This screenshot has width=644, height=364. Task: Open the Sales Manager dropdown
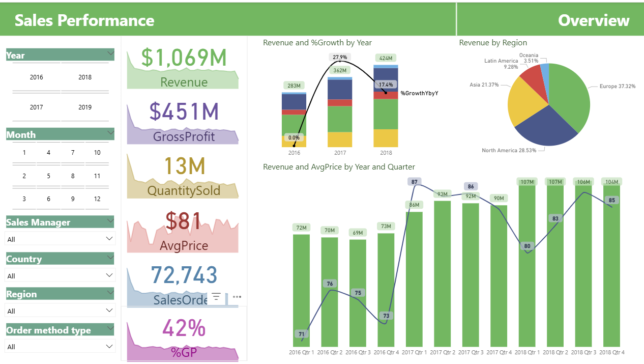pyautogui.click(x=60, y=239)
